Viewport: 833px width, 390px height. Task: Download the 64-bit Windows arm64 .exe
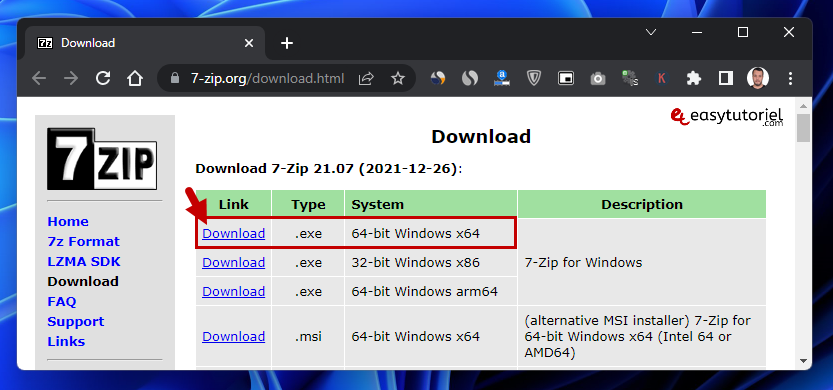(x=234, y=291)
